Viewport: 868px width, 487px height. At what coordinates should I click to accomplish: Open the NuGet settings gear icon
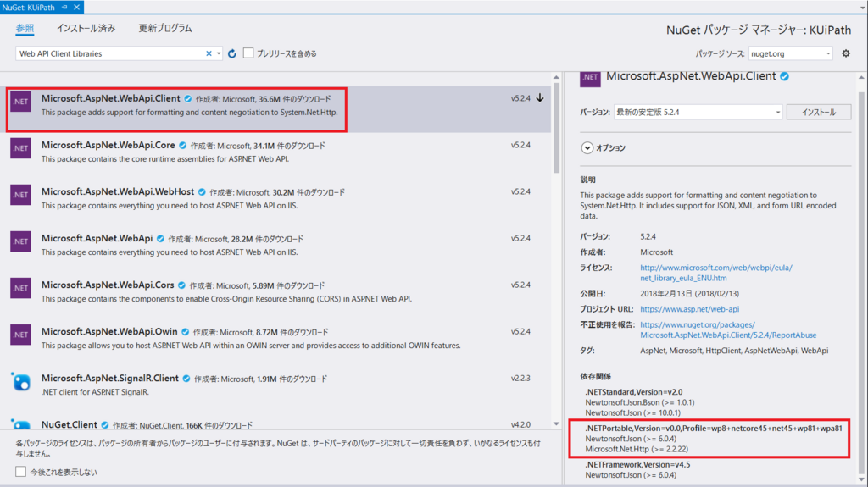(x=846, y=53)
